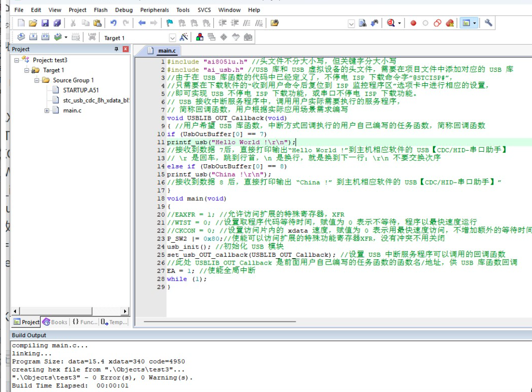The image size is (532, 392).
Task: Open the Peripherals menu
Action: pyautogui.click(x=154, y=10)
